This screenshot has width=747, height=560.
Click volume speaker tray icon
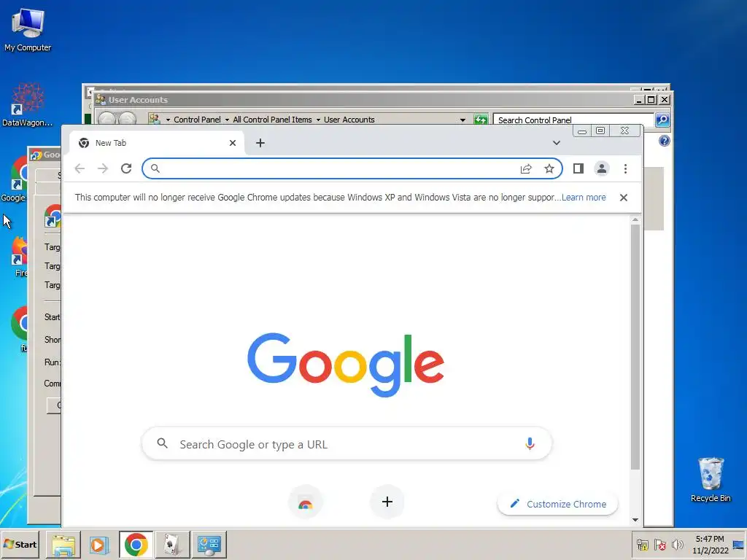click(678, 544)
